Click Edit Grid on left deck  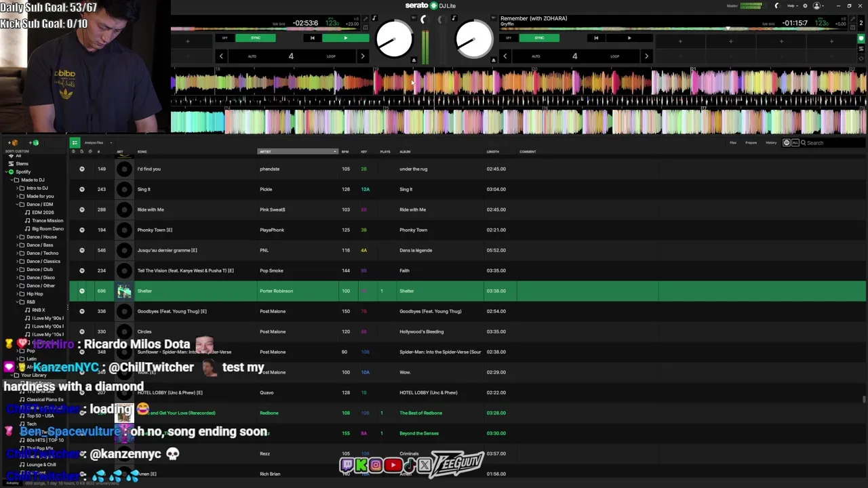279,24
